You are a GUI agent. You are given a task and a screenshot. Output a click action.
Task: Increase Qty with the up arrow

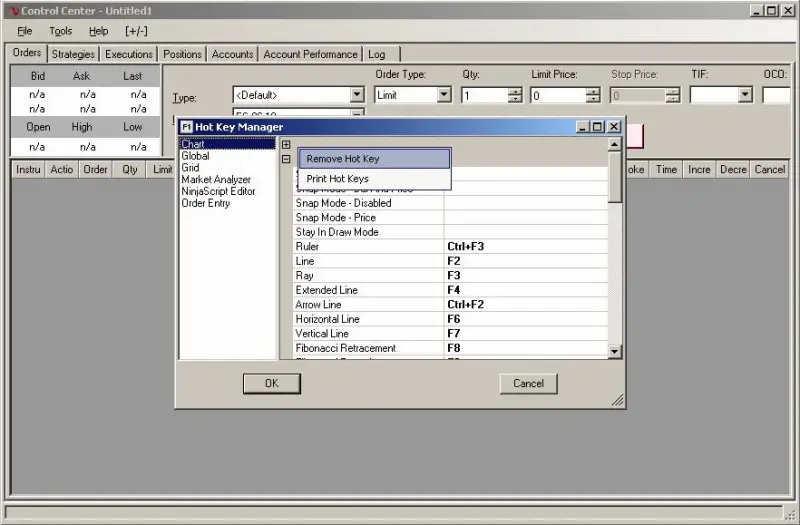click(x=515, y=91)
